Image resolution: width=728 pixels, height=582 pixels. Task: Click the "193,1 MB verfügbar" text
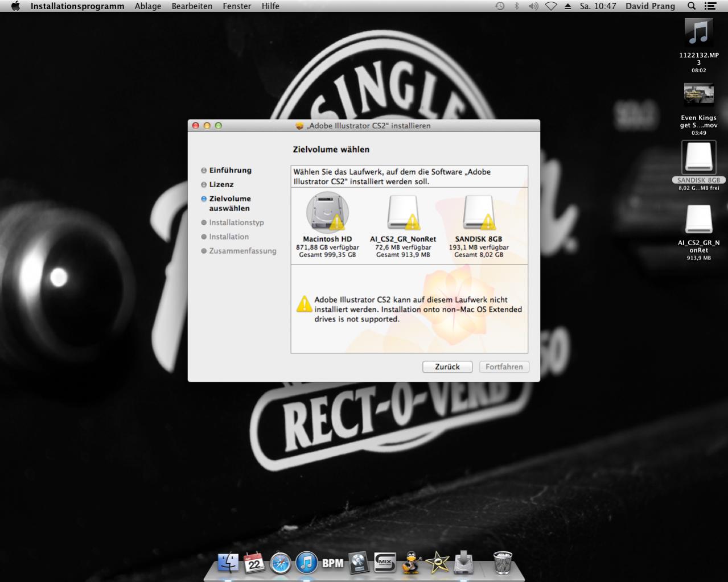coord(479,247)
